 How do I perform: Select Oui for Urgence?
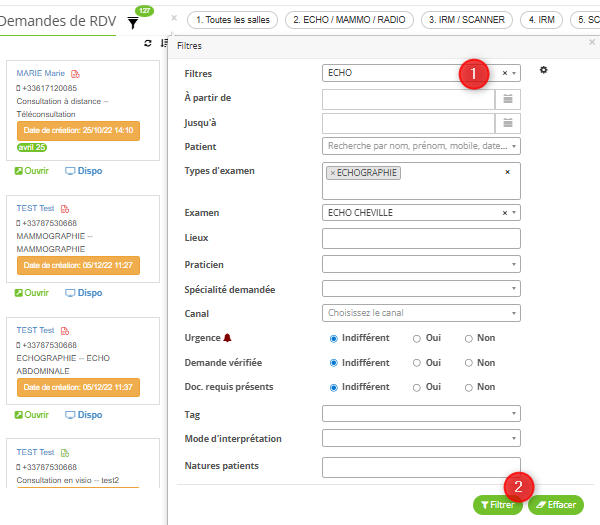click(x=417, y=338)
